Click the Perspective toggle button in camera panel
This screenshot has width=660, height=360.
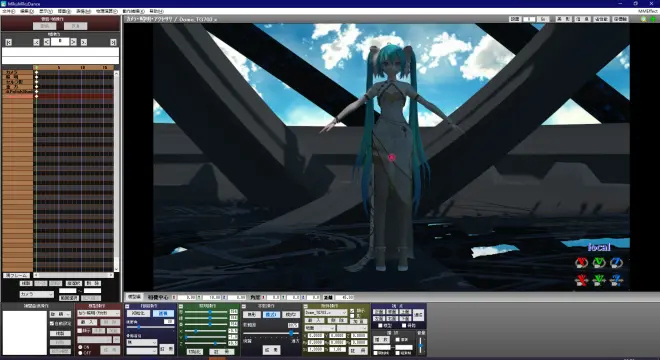[163, 314]
